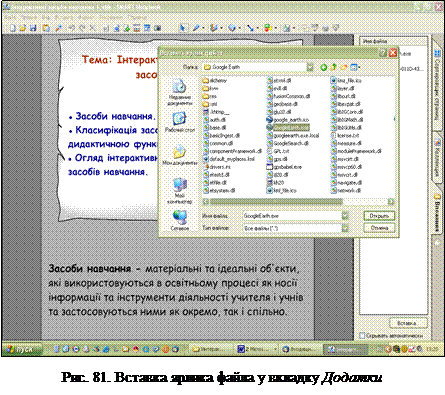The width and height of the screenshot is (445, 395).
Task: Select file kmz_file.ico
Action: (x=347, y=80)
